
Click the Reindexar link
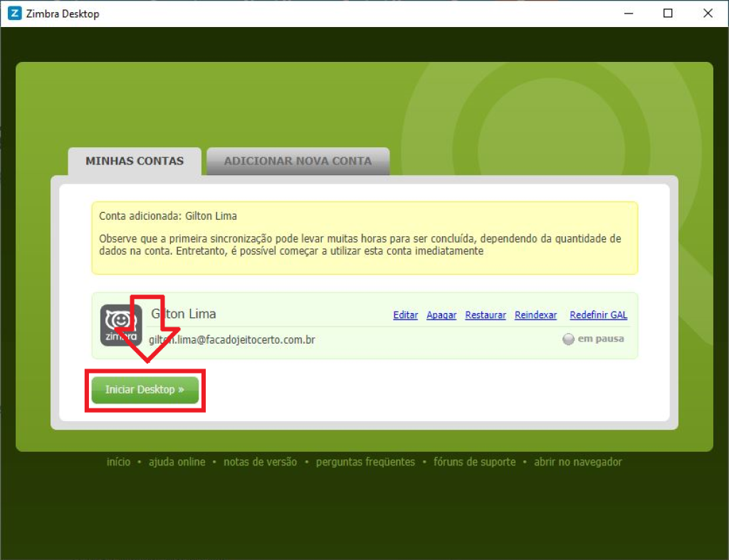tap(535, 315)
